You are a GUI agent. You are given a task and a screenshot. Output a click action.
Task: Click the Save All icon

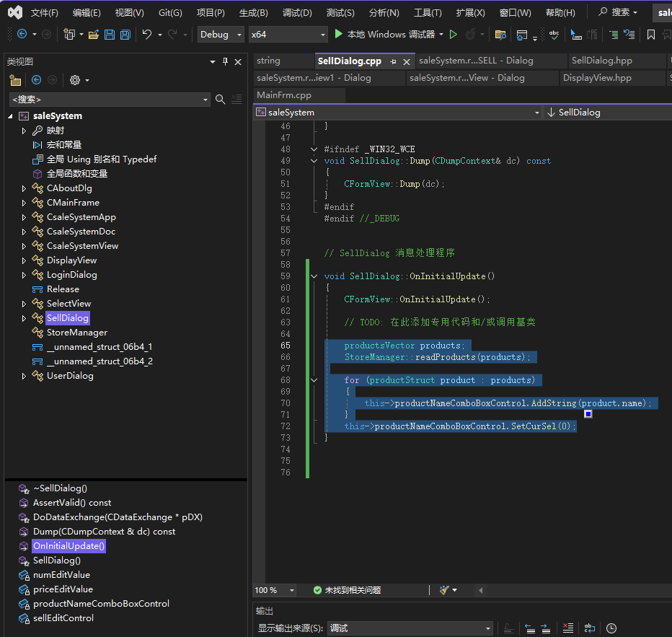(x=125, y=35)
